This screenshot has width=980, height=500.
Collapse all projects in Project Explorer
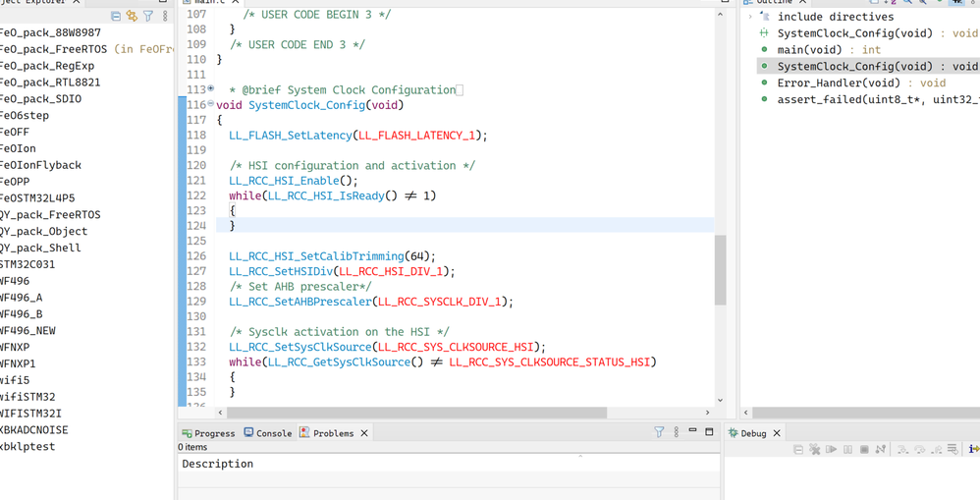click(x=116, y=17)
